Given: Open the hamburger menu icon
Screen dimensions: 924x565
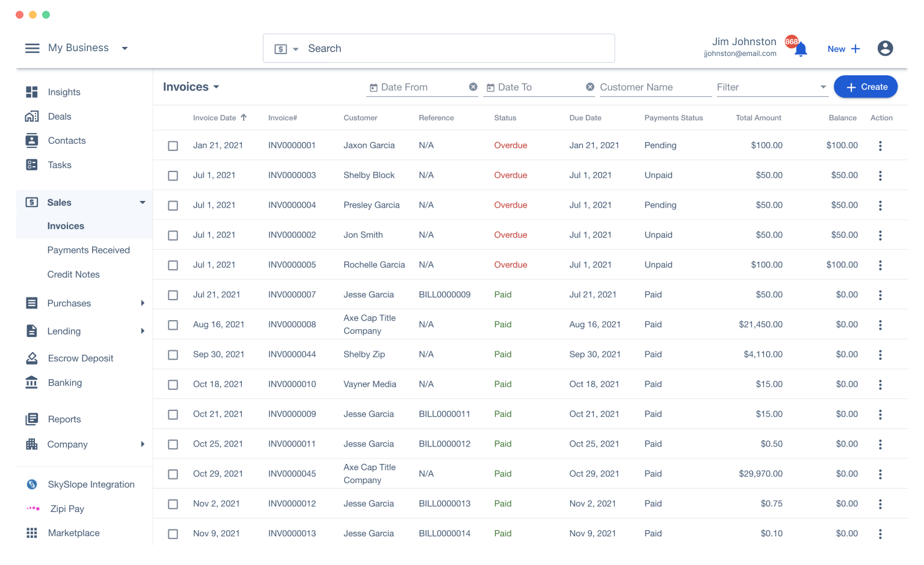Looking at the screenshot, I should pos(32,48).
